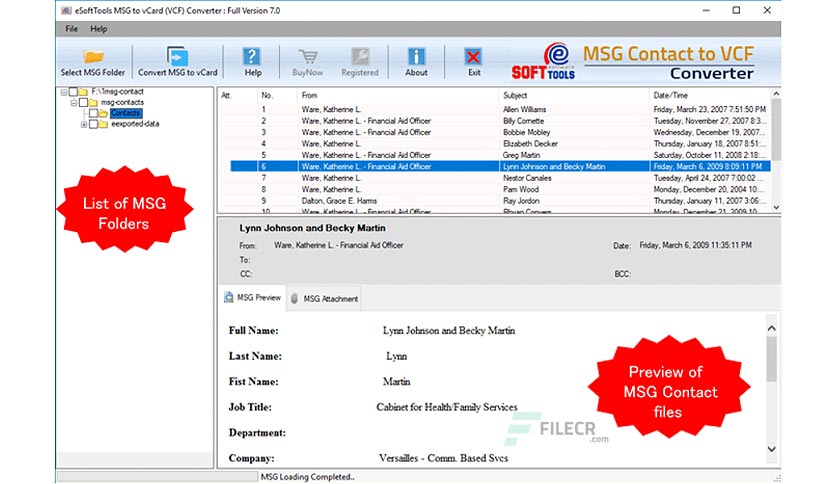Expand the eexported-data tree node
836x484 pixels.
pos(84,125)
